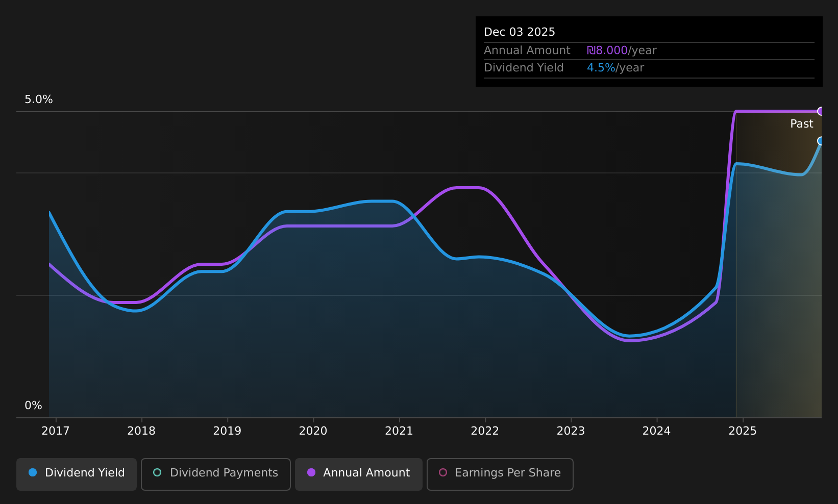
Task: Click the 5.0% y-axis label
Action: 39,99
